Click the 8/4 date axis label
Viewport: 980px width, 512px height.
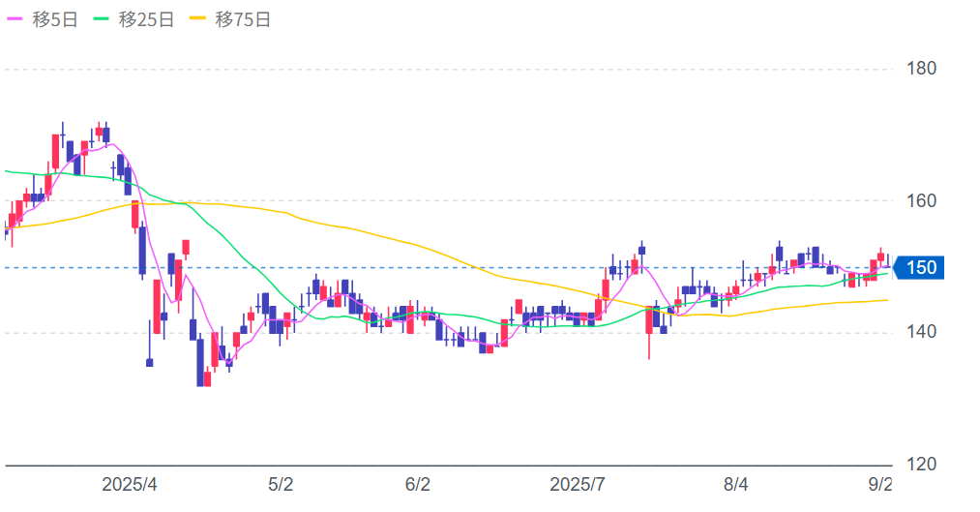click(736, 484)
